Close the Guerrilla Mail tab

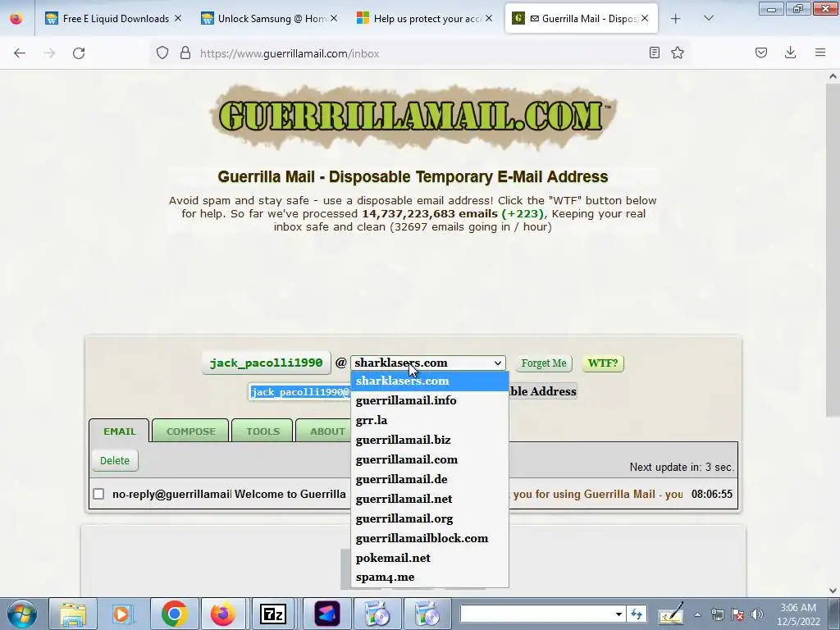(645, 19)
